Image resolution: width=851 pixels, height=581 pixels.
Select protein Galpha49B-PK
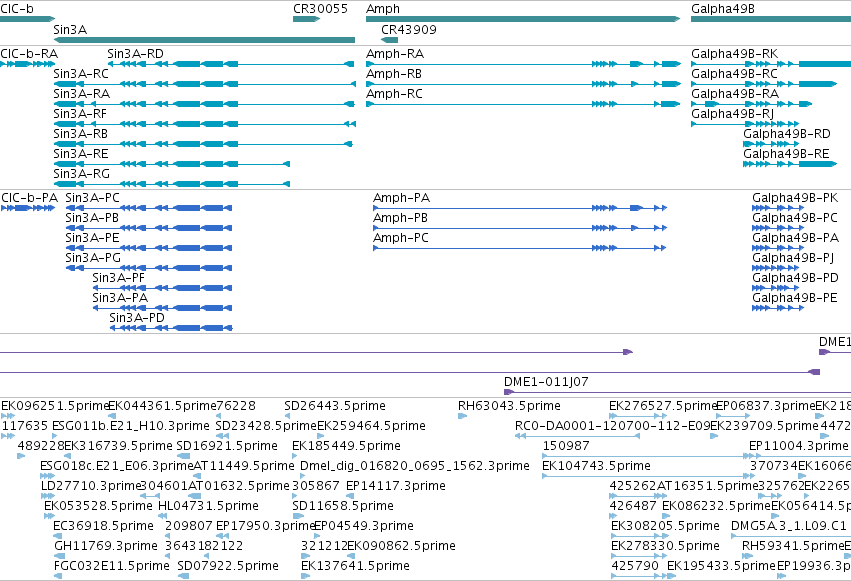point(778,208)
